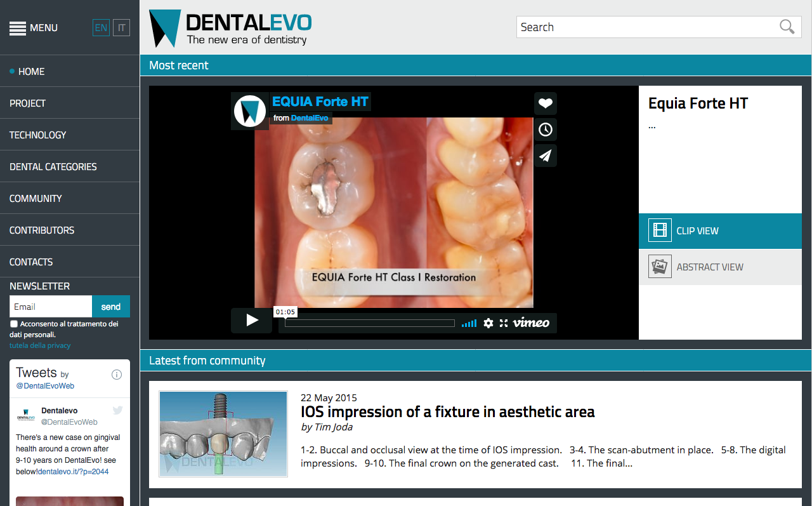Click the Equia Forte HT side heading

click(698, 103)
